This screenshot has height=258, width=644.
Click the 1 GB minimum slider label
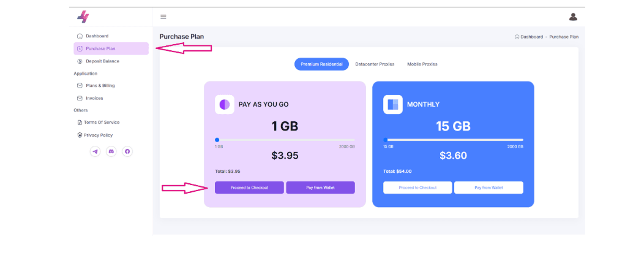219,147
